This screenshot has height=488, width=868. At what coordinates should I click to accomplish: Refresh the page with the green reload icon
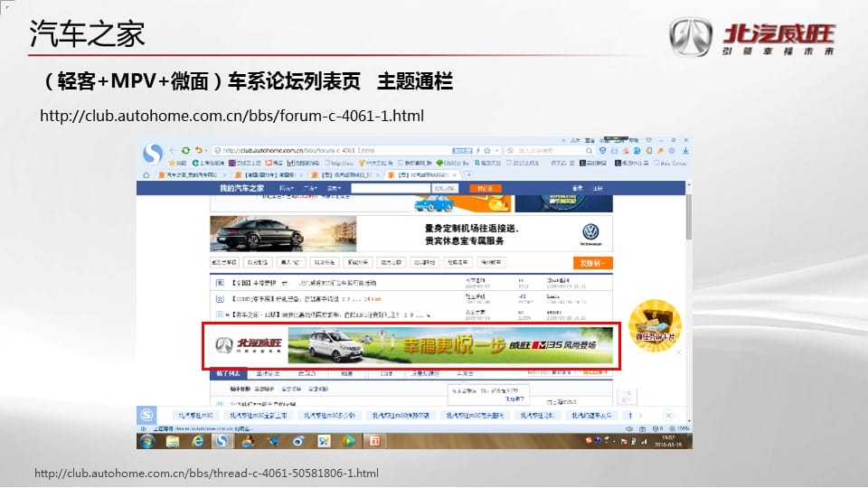click(x=186, y=150)
